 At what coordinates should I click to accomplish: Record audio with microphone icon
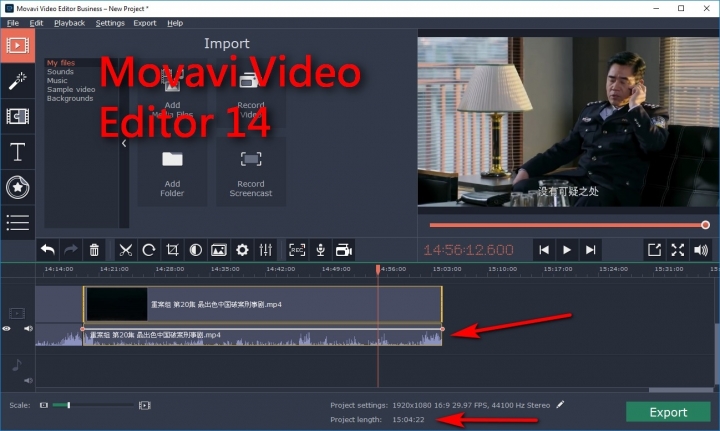[x=321, y=250]
